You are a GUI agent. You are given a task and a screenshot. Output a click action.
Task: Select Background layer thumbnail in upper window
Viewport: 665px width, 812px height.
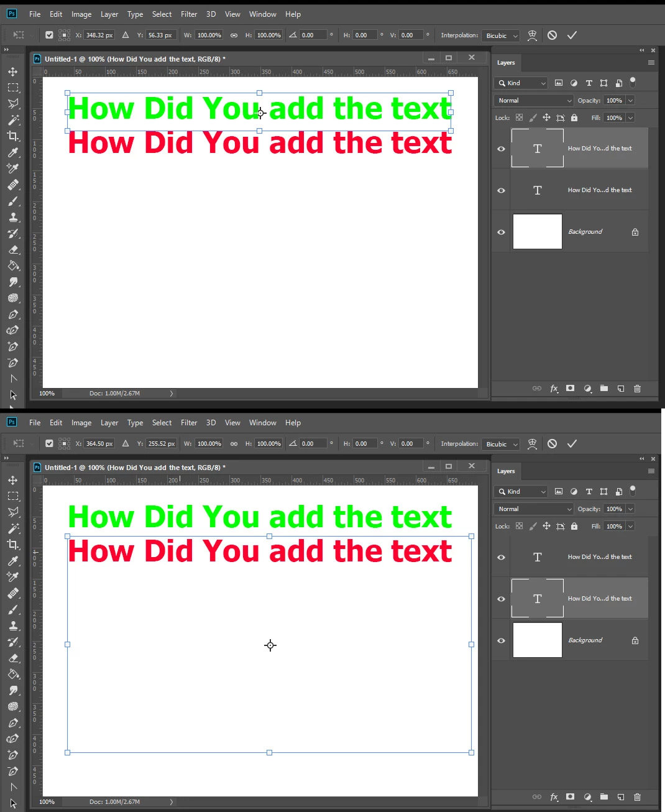point(538,232)
